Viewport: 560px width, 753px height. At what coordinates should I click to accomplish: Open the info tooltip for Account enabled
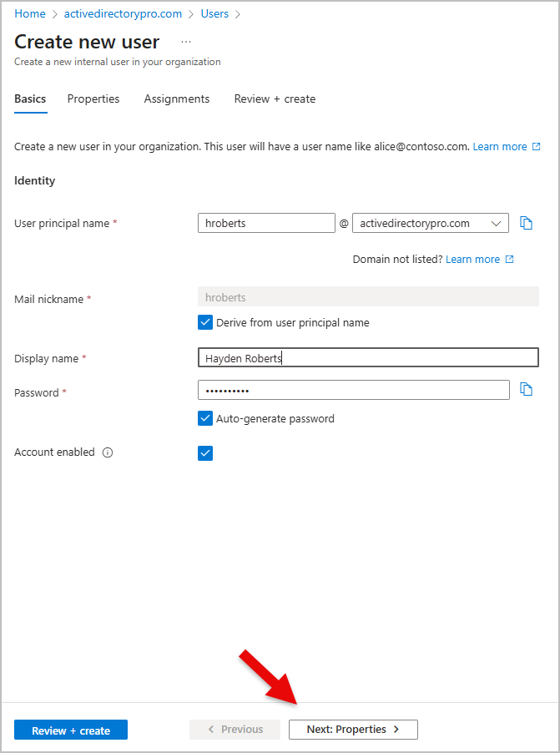[x=107, y=452]
